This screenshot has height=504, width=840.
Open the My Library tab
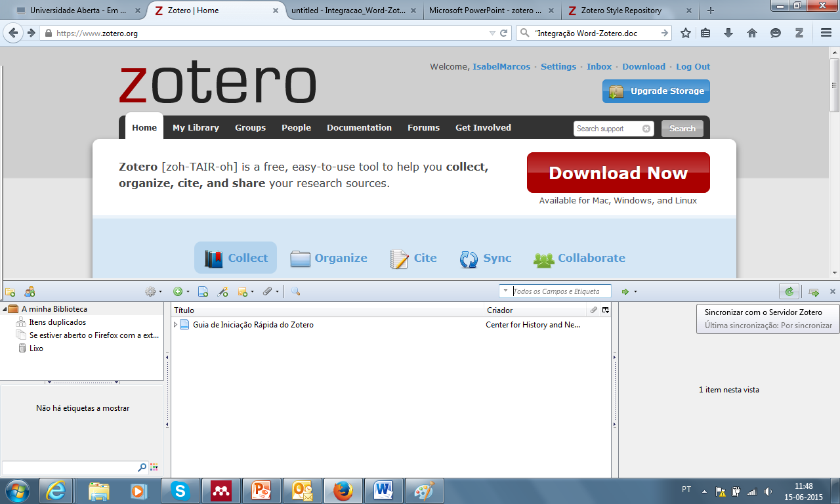coord(196,128)
